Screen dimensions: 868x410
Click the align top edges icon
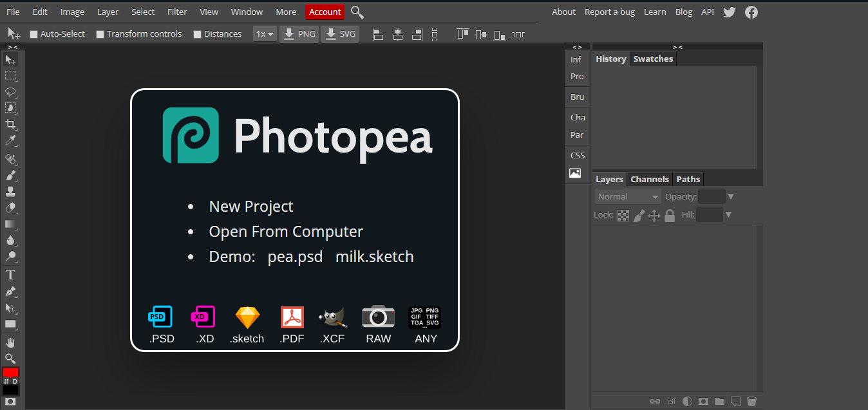[463, 34]
